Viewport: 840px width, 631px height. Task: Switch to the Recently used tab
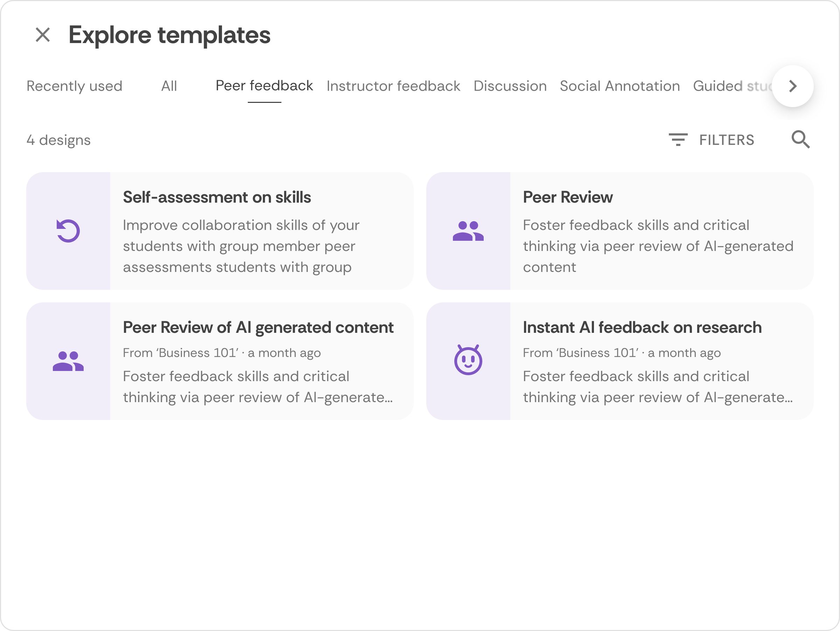(75, 86)
